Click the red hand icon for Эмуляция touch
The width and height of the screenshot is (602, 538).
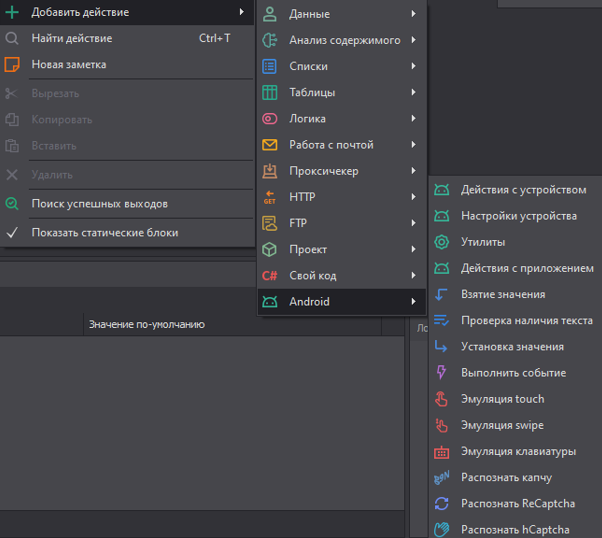(x=442, y=399)
